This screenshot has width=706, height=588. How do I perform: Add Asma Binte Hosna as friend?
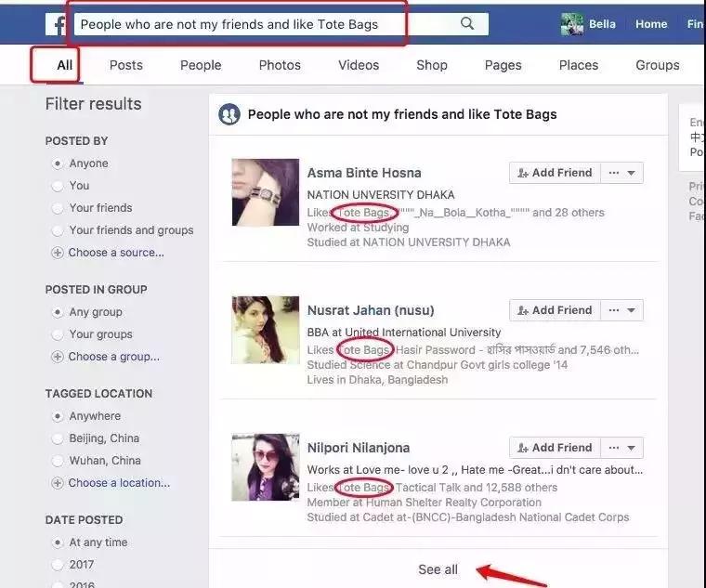coord(555,173)
